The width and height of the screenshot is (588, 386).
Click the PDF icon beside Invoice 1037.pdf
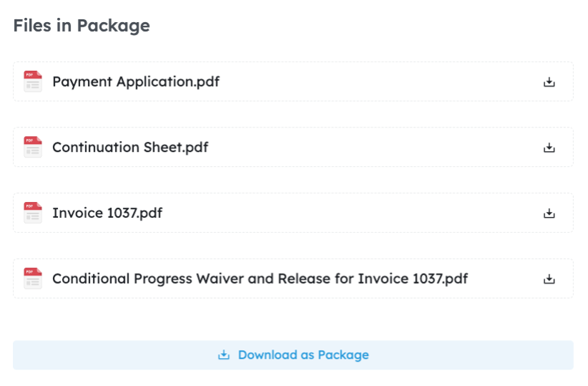click(x=33, y=213)
